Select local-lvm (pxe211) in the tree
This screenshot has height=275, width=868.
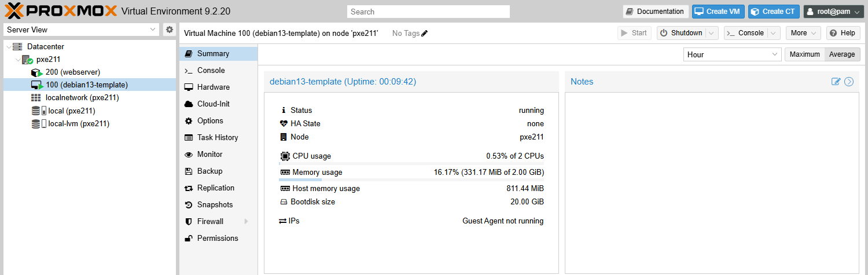click(x=90, y=123)
